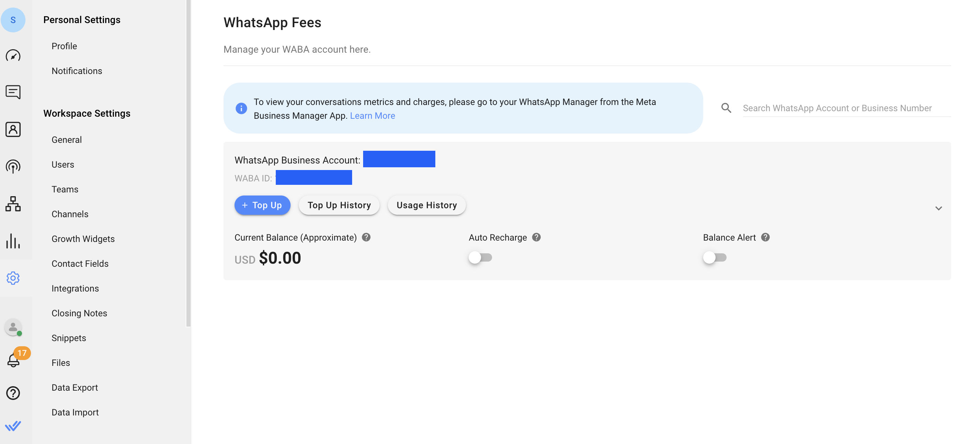Click the settings sidebar scrollbar
980x444 pixels.
(188, 163)
